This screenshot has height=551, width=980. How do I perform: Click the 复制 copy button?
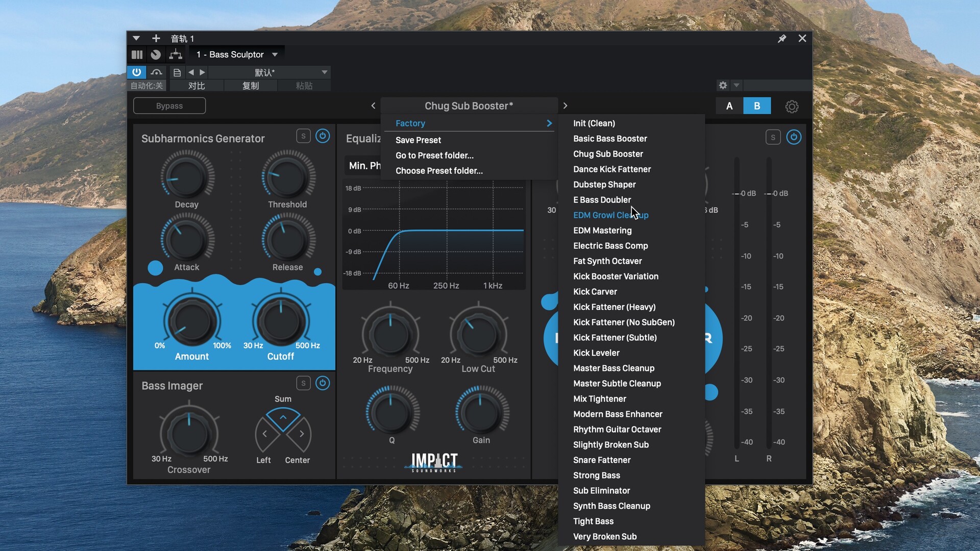pyautogui.click(x=251, y=86)
